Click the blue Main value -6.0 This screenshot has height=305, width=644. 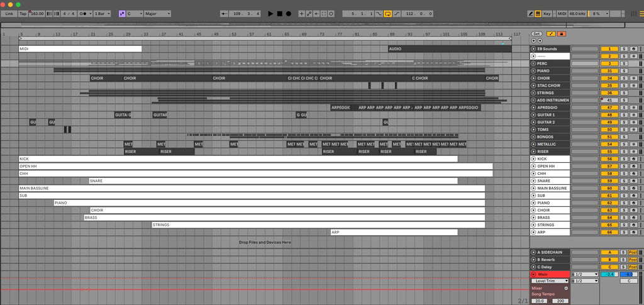pyautogui.click(x=629, y=274)
